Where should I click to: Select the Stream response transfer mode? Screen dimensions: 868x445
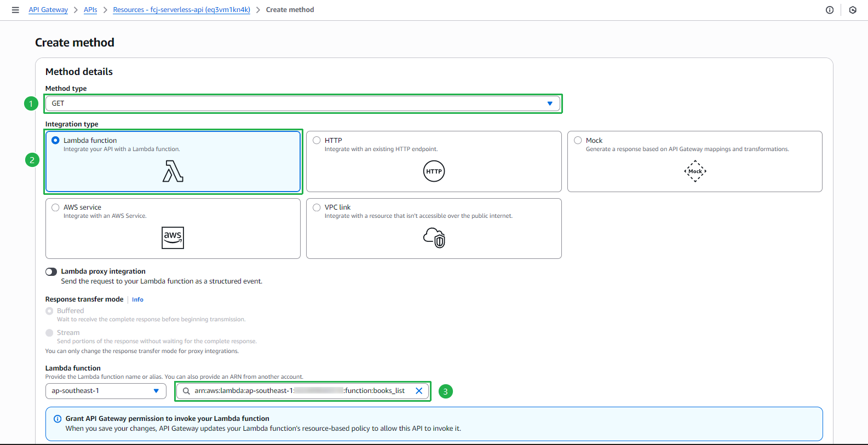tap(49, 333)
